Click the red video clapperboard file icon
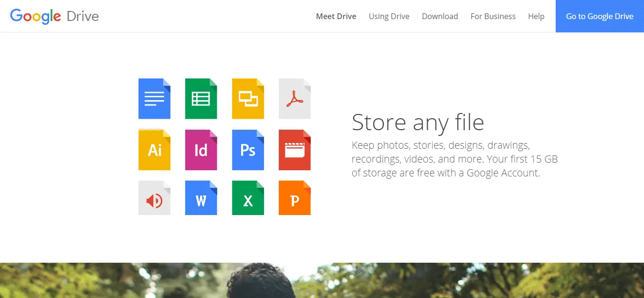 (x=295, y=150)
